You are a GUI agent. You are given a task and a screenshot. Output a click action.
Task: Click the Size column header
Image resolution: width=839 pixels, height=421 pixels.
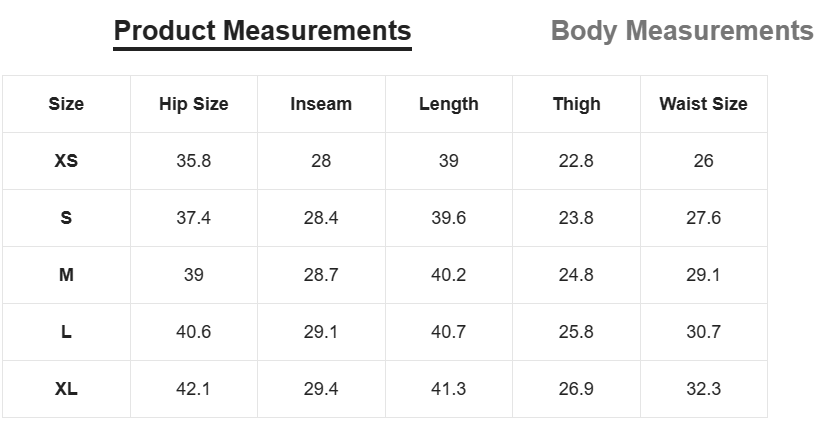tap(66, 104)
